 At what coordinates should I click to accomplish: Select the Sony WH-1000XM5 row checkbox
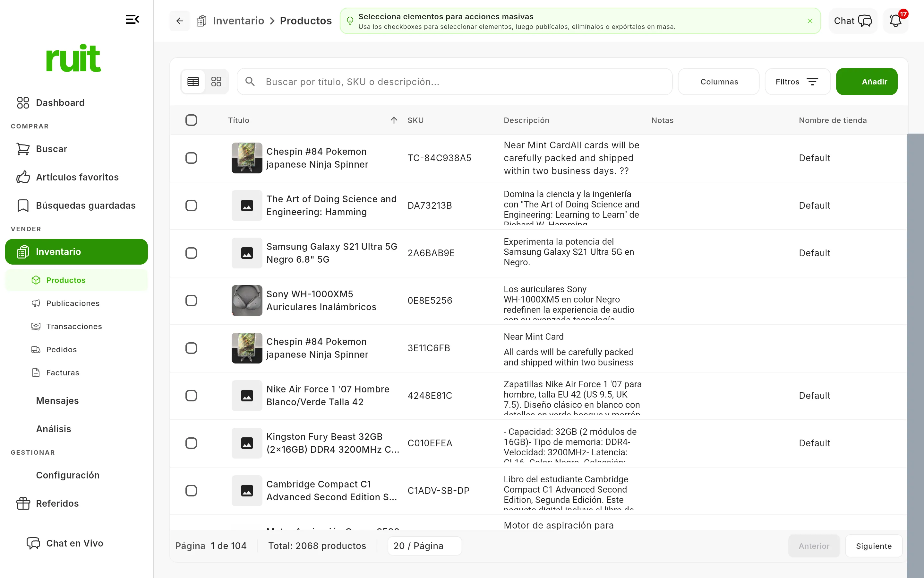pyautogui.click(x=191, y=301)
